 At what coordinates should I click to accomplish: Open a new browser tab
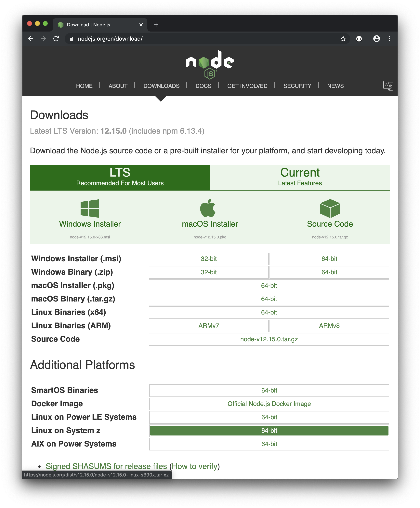[156, 25]
